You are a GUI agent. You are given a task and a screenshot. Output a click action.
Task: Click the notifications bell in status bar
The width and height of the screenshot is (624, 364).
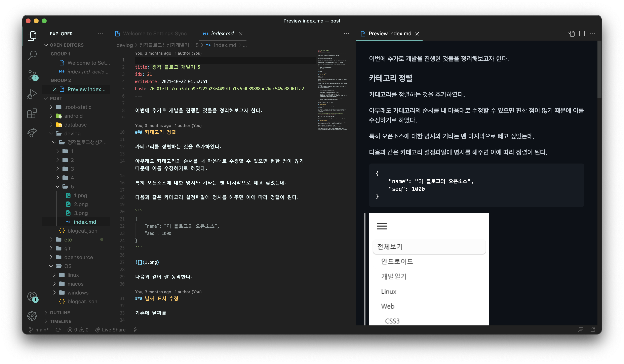click(x=593, y=330)
